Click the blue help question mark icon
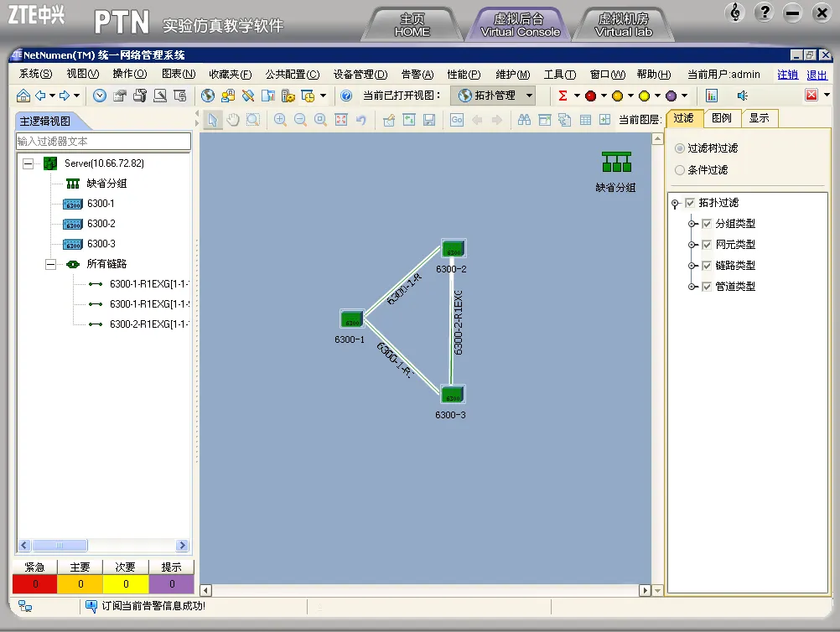Screen dimensions: 840x632 pos(346,96)
